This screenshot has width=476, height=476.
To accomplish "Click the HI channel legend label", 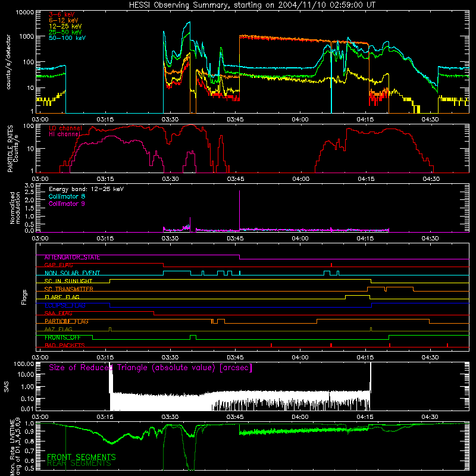I will [x=64, y=134].
